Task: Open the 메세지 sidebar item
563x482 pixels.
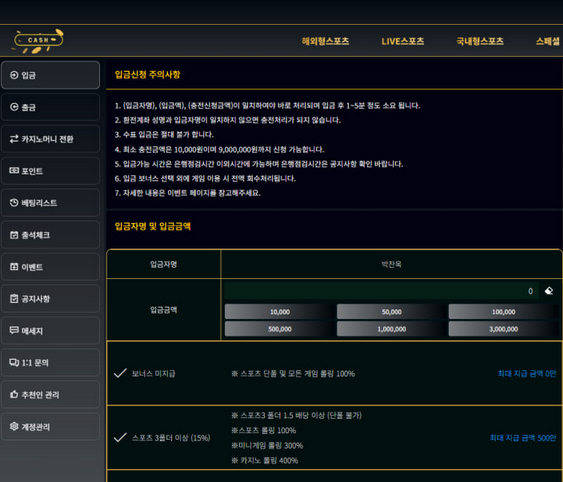Action: click(50, 331)
